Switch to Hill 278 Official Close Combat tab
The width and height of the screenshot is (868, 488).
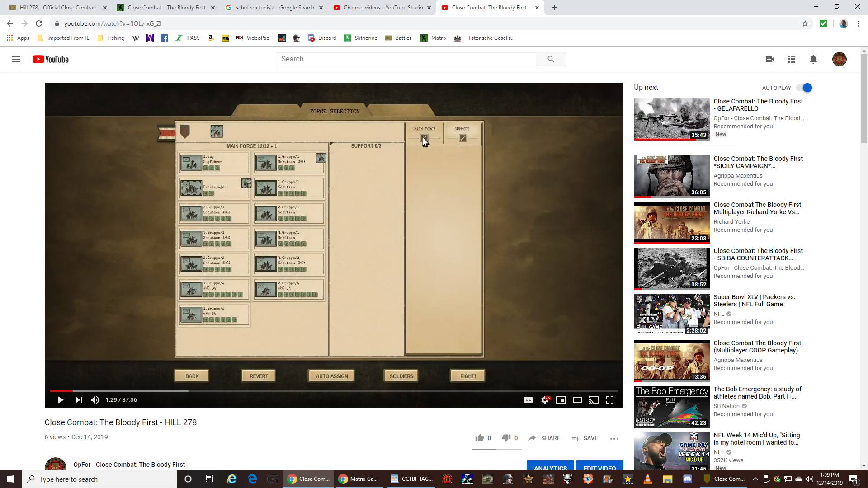[58, 8]
